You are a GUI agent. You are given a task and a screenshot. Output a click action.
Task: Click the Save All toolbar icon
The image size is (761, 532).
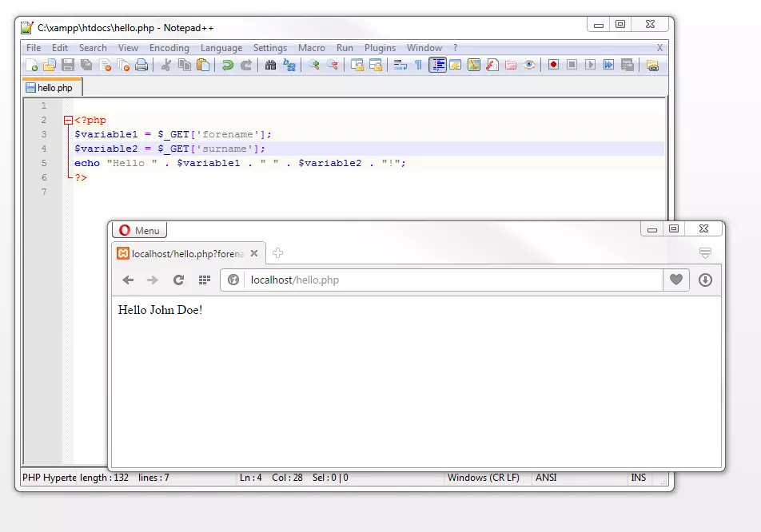85,65
